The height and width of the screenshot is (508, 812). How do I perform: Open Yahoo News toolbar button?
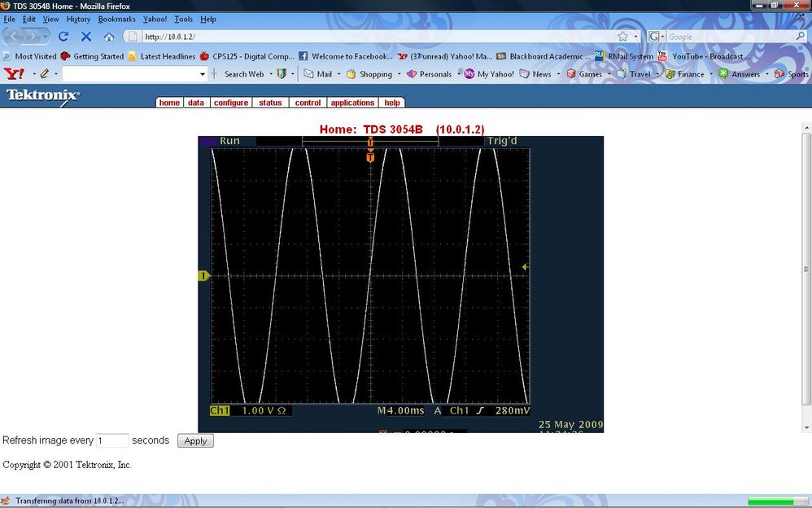[x=535, y=74]
